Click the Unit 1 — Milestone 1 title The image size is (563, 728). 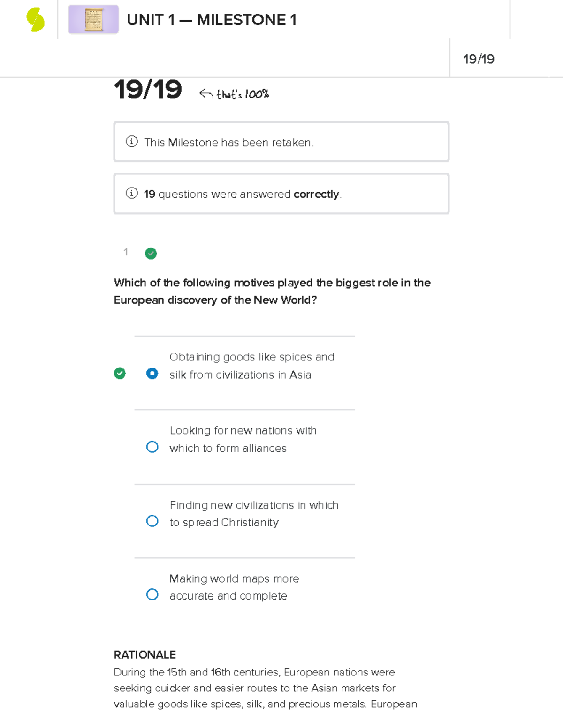(x=212, y=20)
